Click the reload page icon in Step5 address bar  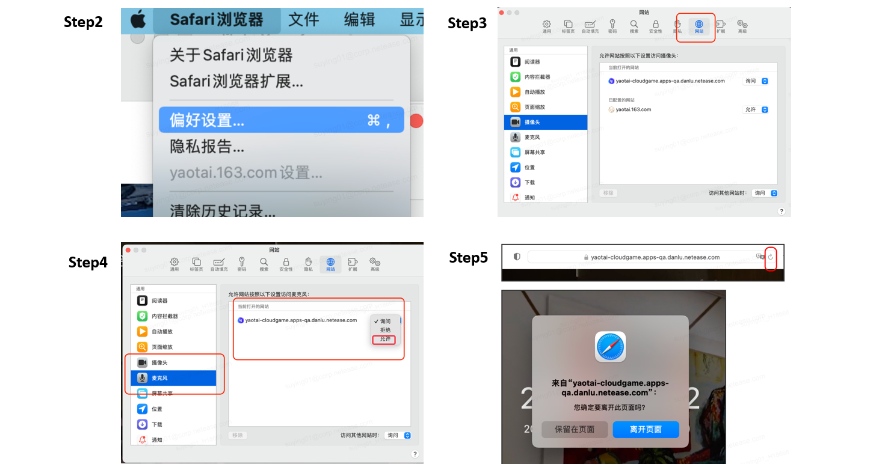click(x=771, y=257)
